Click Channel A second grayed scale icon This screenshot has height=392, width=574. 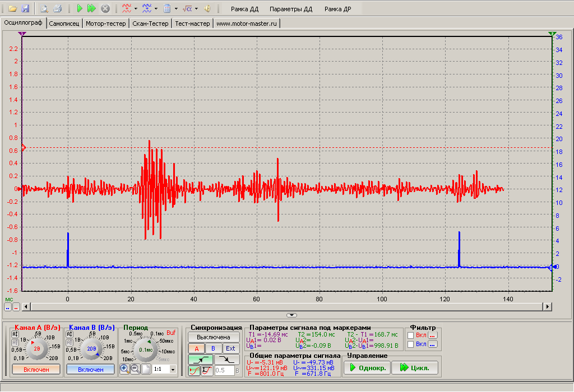click(15, 343)
